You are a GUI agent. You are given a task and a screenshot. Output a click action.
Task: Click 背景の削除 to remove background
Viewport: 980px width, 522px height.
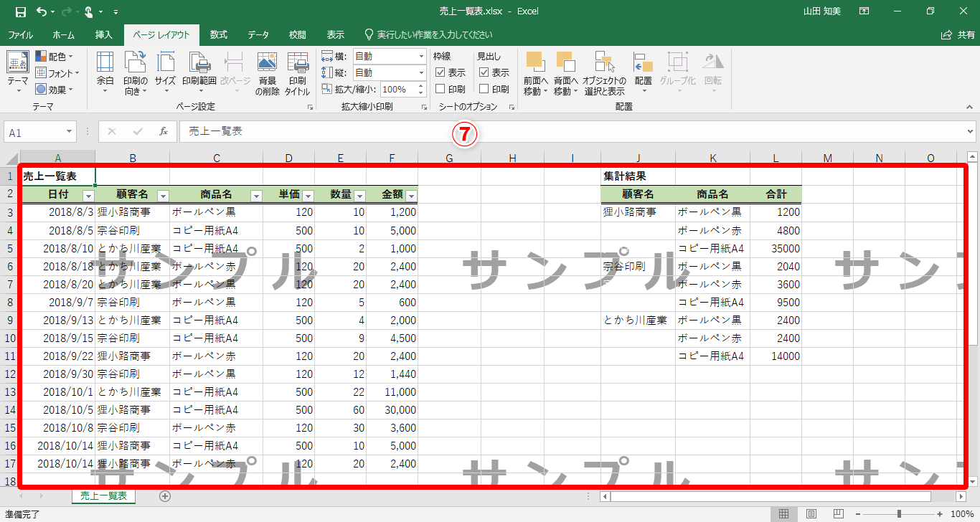click(x=268, y=72)
